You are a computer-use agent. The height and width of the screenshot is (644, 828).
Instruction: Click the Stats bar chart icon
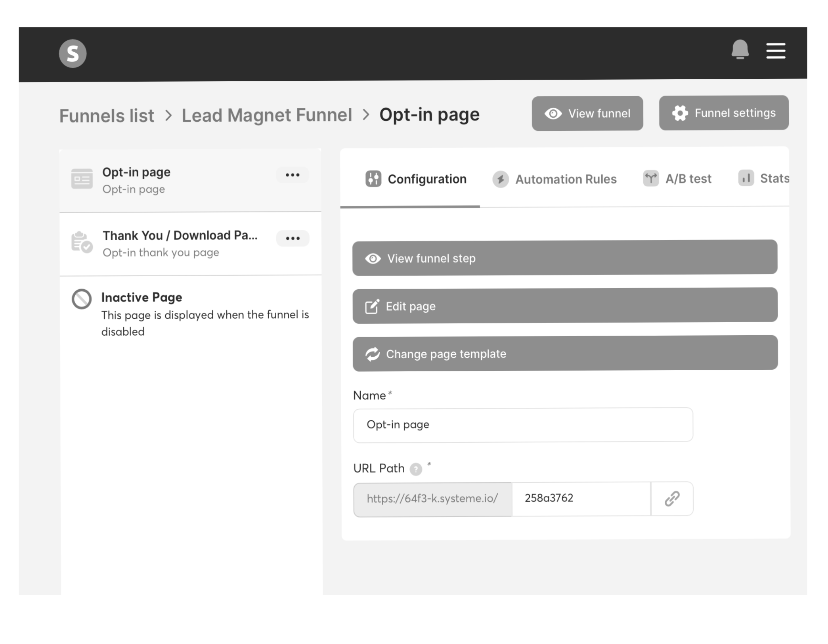[746, 178]
